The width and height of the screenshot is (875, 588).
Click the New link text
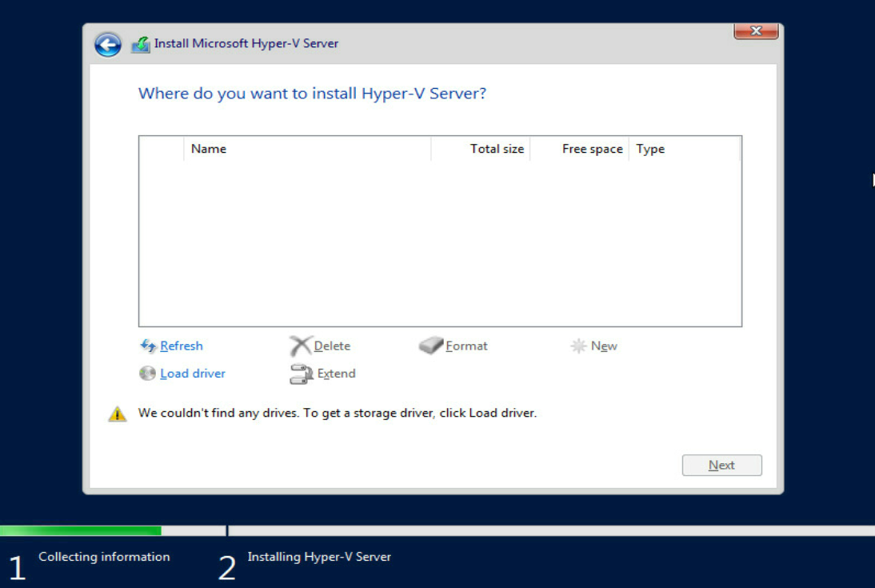click(x=604, y=346)
